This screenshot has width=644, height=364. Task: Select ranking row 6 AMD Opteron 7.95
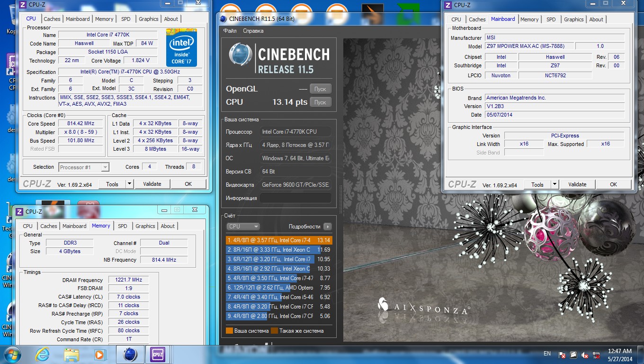coord(279,288)
